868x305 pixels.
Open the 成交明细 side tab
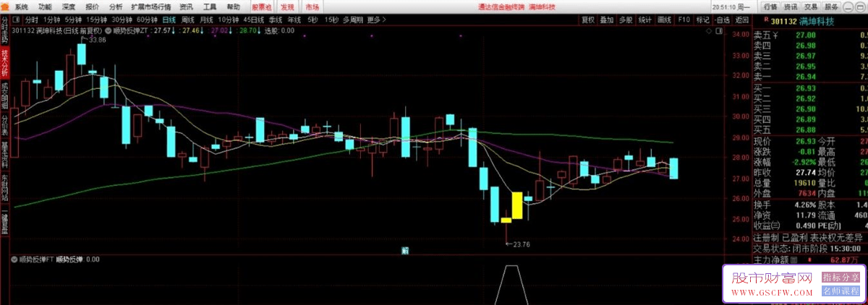click(x=4, y=94)
